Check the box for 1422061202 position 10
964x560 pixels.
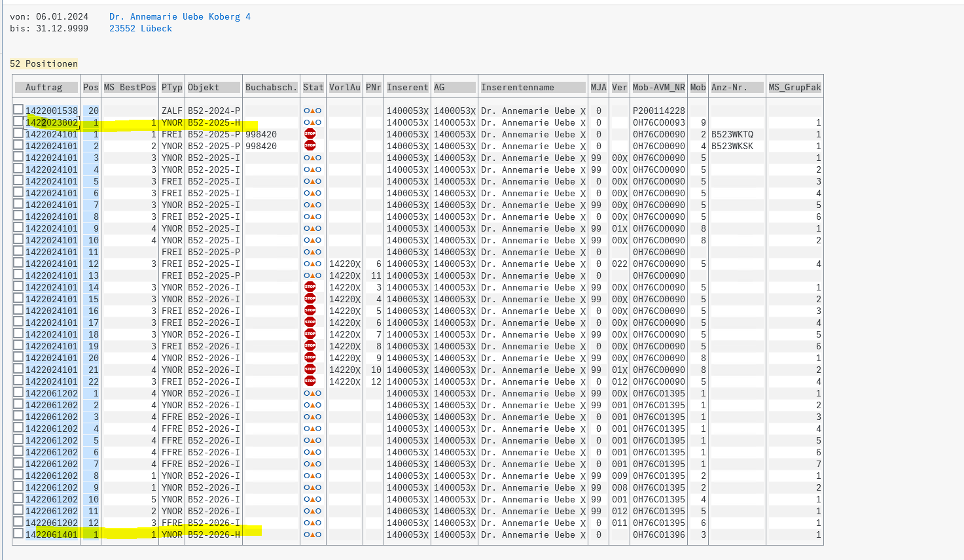(18, 499)
